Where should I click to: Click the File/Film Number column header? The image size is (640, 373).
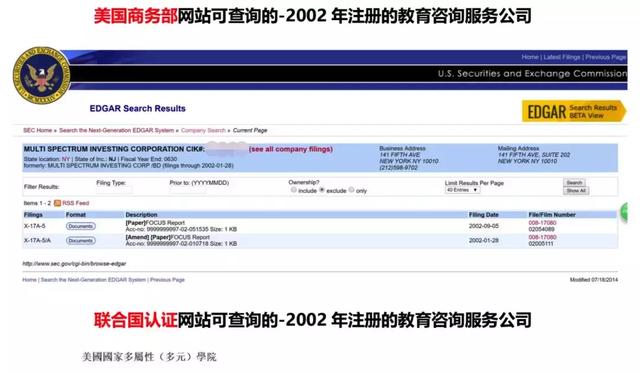[552, 215]
